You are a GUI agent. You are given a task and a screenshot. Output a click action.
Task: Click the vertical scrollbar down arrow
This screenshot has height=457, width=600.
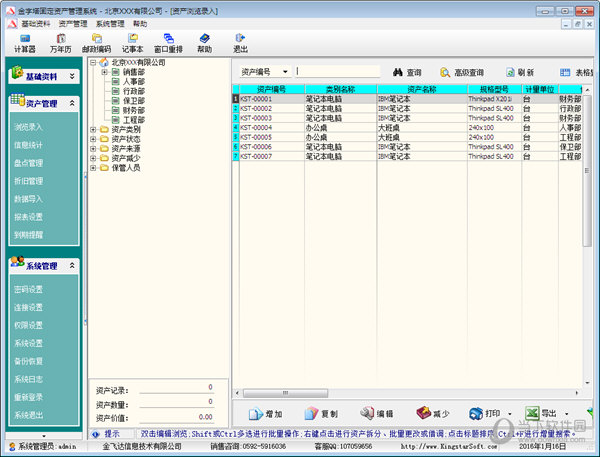pos(587,382)
